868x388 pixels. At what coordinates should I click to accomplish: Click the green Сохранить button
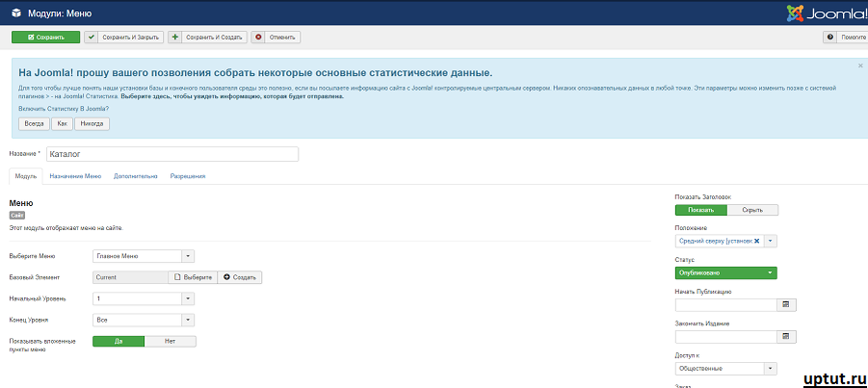(x=46, y=38)
